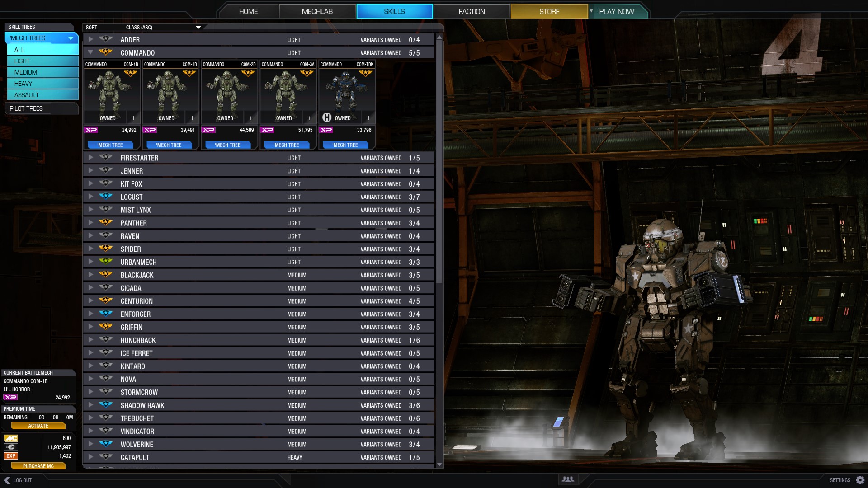The height and width of the screenshot is (488, 868).
Task: Select the Skills tab
Action: pyautogui.click(x=394, y=11)
